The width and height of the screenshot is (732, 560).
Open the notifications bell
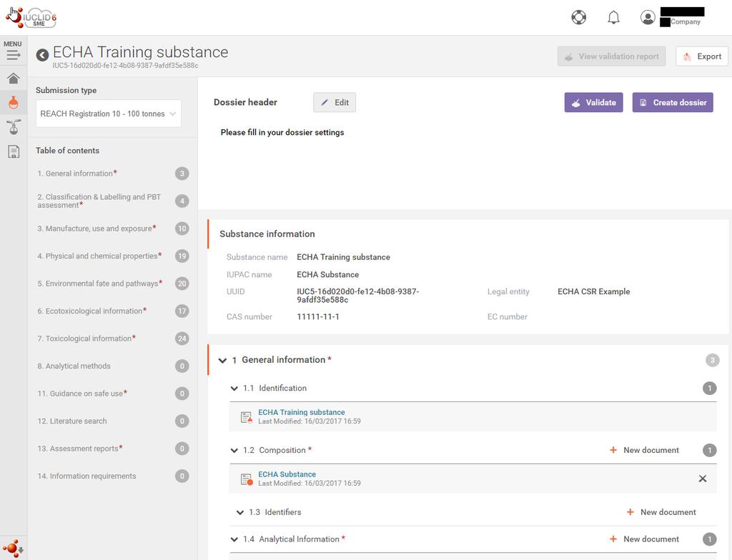(x=613, y=17)
